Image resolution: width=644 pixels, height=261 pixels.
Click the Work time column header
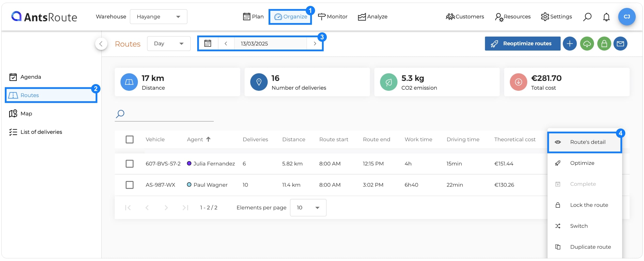point(418,139)
